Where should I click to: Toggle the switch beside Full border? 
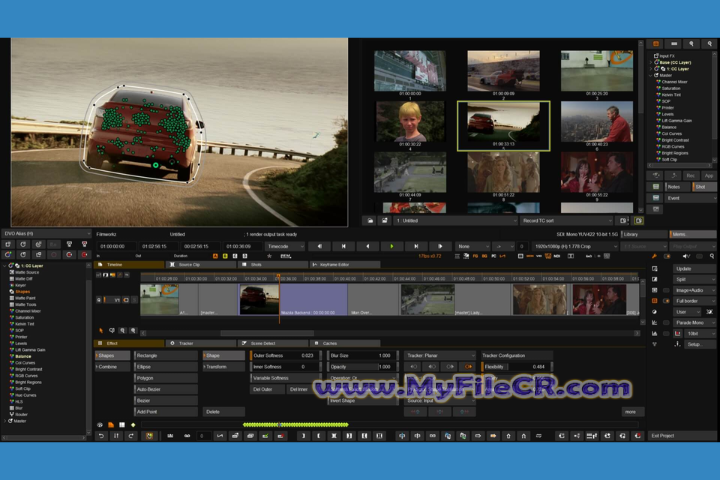pyautogui.click(x=666, y=301)
